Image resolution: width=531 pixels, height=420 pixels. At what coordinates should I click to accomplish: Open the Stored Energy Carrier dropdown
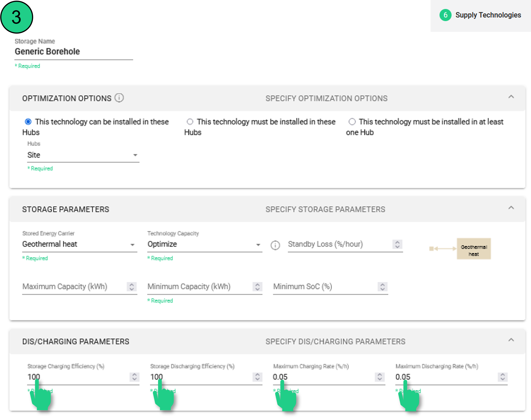tap(79, 245)
